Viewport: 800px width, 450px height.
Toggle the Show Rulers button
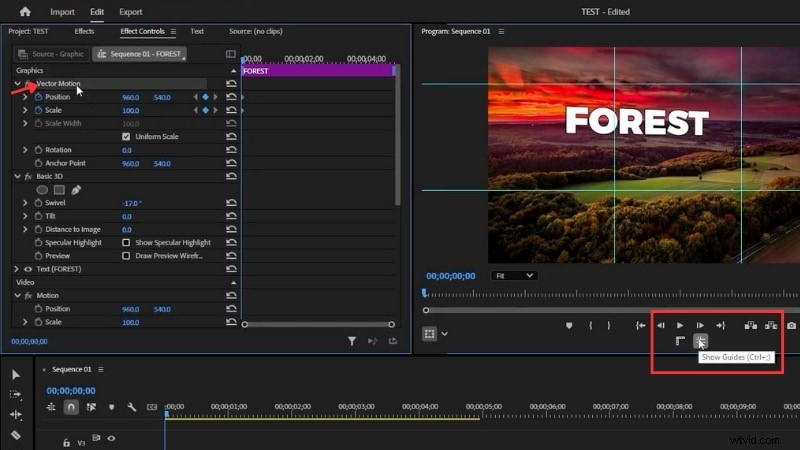[x=680, y=341]
